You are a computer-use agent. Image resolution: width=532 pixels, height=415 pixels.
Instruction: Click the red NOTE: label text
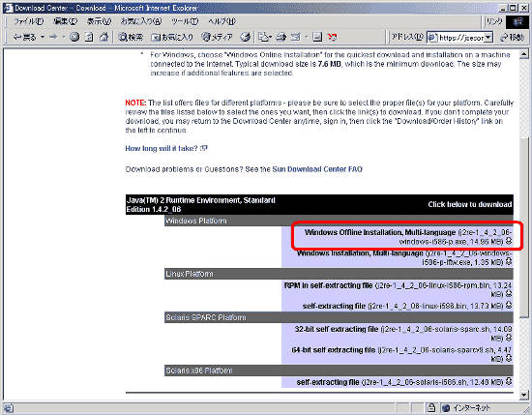(135, 103)
